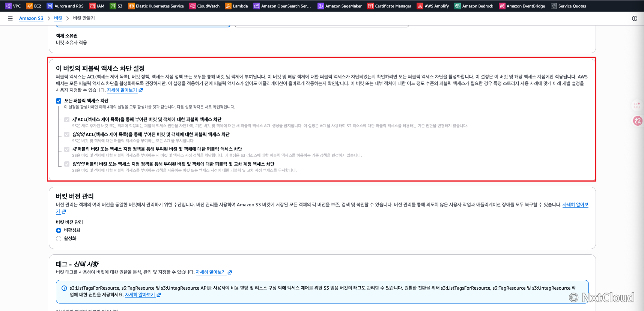Open 자세히 알아보기 link under tags heading
The image size is (644, 311).
tap(214, 272)
